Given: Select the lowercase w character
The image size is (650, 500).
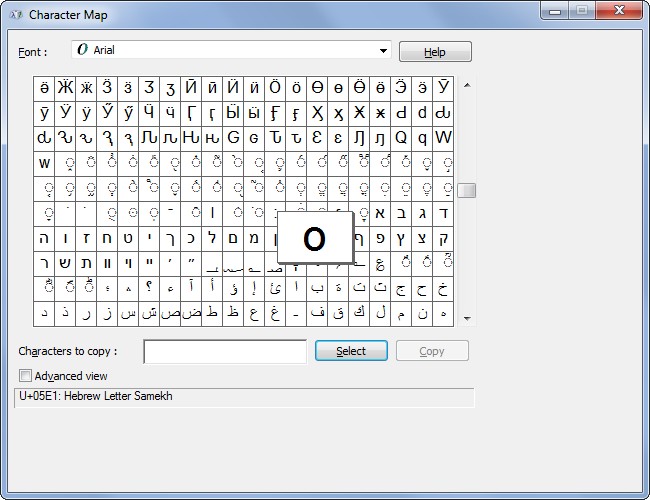Looking at the screenshot, I should (44, 163).
